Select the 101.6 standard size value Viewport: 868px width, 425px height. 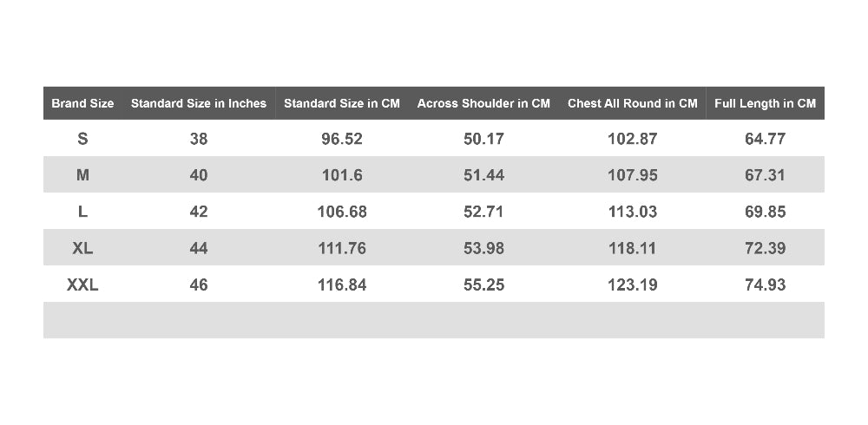click(342, 175)
